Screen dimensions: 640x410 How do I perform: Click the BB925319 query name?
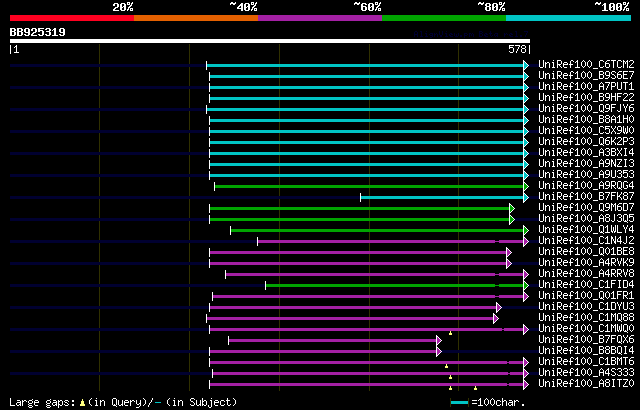38,32
